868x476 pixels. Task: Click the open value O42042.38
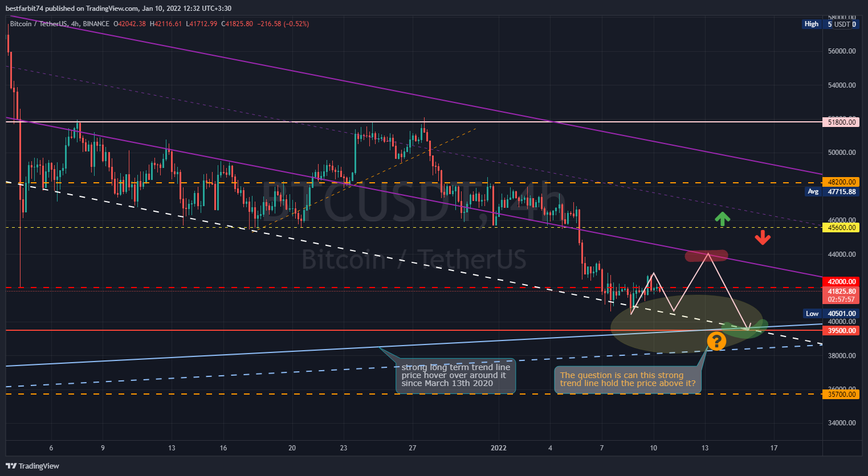[x=130, y=24]
